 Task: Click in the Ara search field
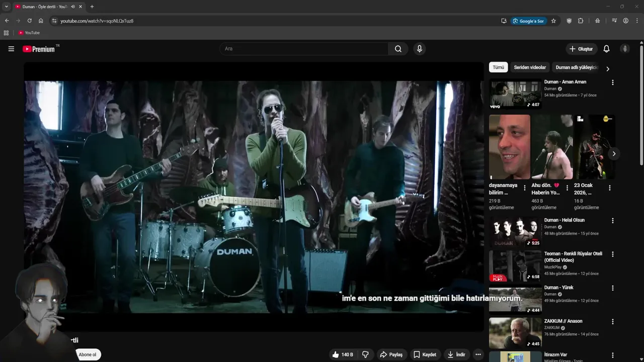tap(304, 49)
